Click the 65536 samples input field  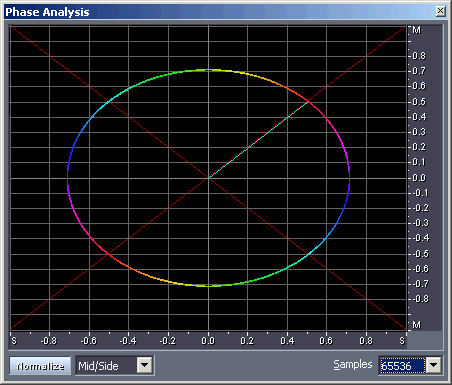point(403,366)
